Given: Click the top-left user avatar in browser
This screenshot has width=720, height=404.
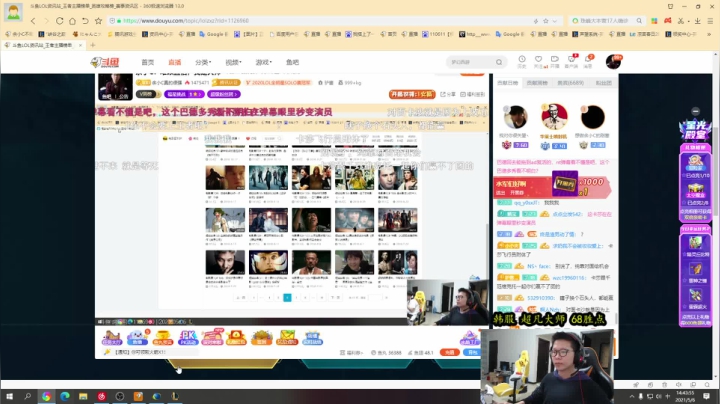Looking at the screenshot, I should pos(13,12).
